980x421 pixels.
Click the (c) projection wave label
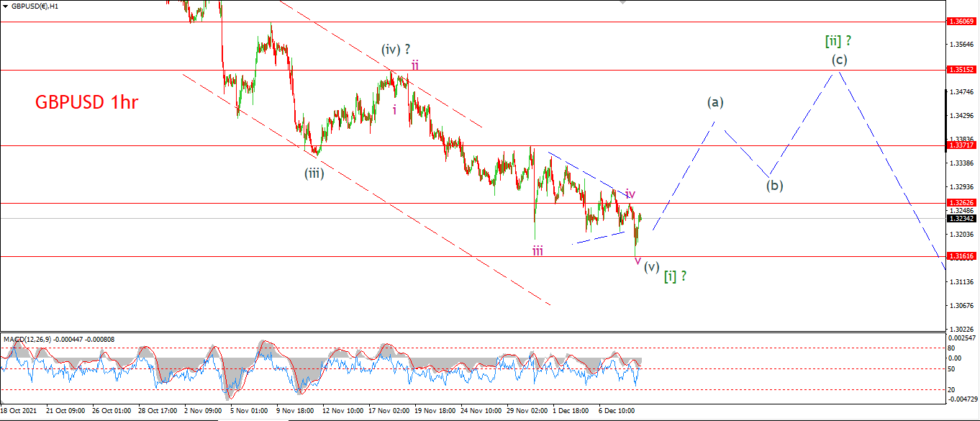(839, 60)
